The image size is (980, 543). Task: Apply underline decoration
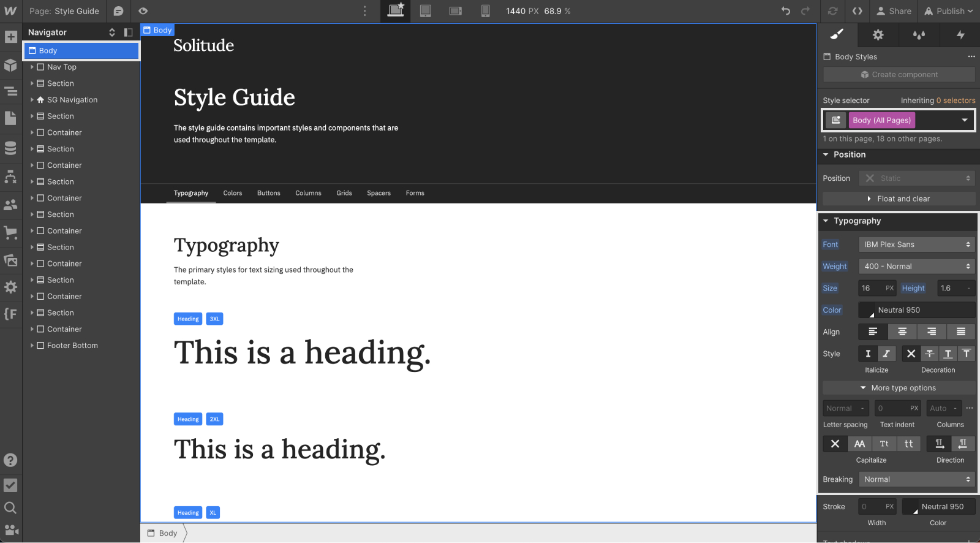[x=948, y=354]
